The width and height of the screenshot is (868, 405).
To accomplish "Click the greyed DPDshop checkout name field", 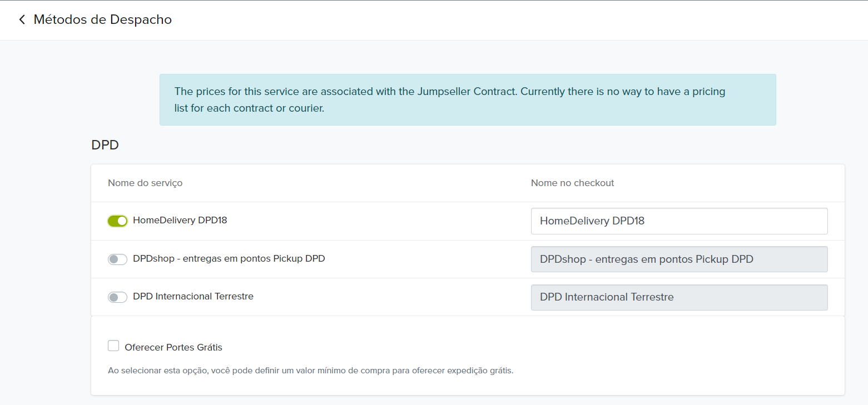I will [x=679, y=259].
